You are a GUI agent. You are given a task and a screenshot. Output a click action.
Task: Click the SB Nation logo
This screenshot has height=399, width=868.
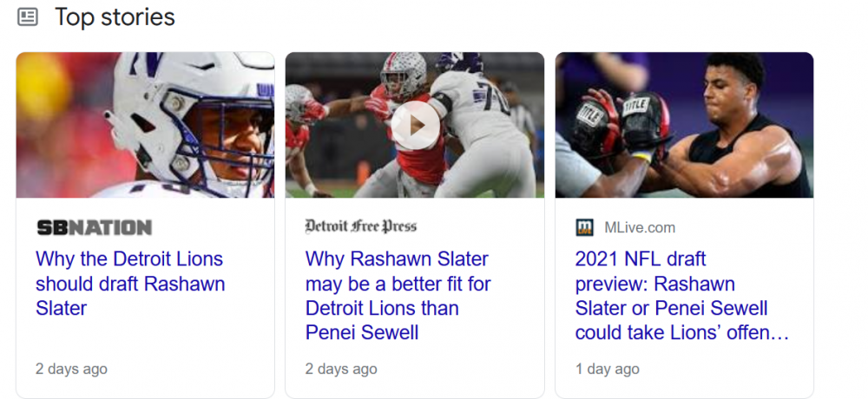(x=94, y=227)
